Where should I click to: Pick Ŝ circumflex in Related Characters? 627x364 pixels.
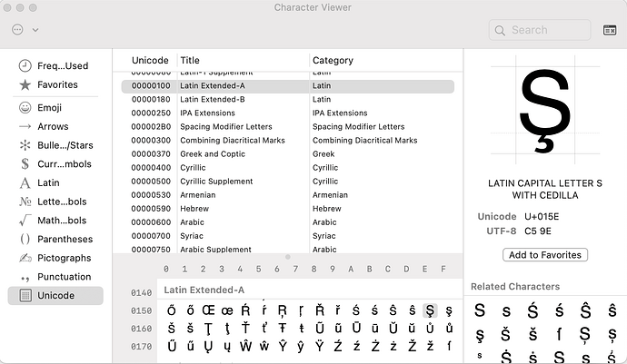click(585, 310)
